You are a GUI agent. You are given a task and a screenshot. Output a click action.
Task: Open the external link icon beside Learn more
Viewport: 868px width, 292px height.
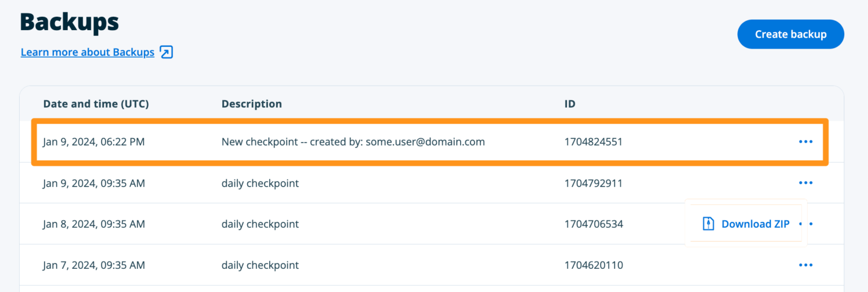point(166,53)
